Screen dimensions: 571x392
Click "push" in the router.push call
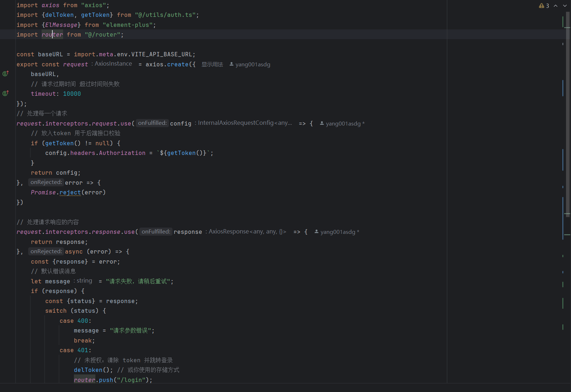pos(106,380)
